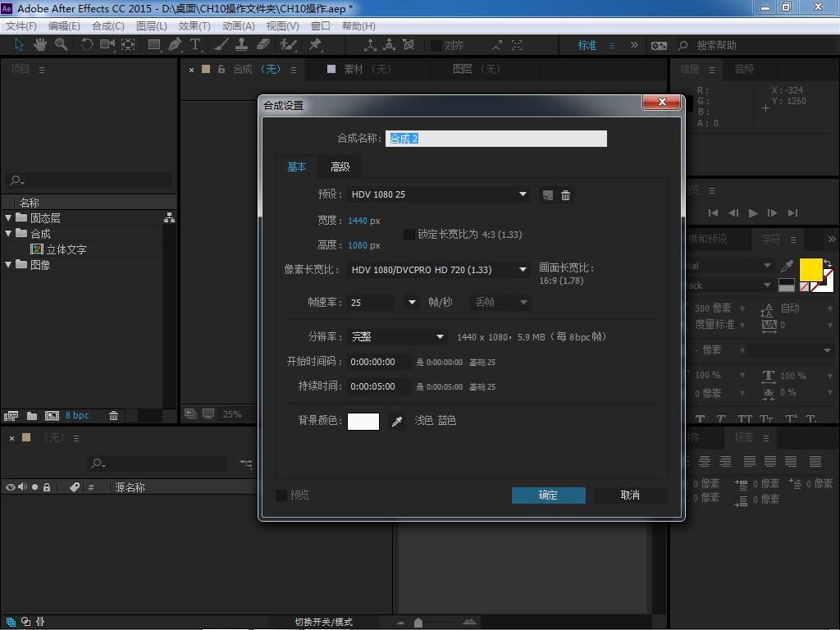Enable the lock aspect ratio 4:3 checkbox
Viewport: 840px width, 630px height.
pyautogui.click(x=409, y=235)
